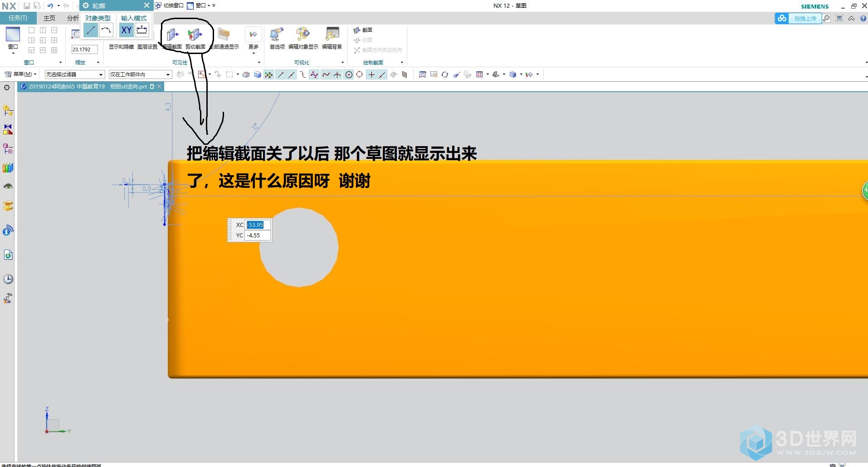Switch input mode to parameter dimensions

coord(142,30)
